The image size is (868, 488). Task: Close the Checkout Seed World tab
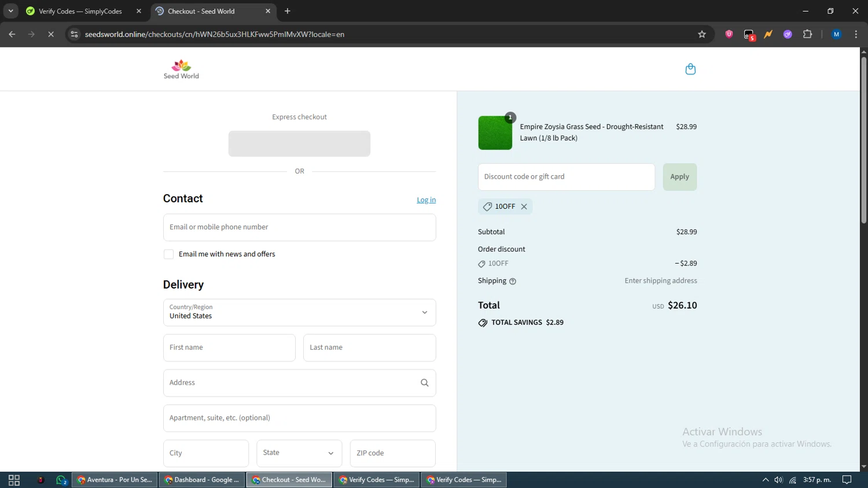point(268,11)
